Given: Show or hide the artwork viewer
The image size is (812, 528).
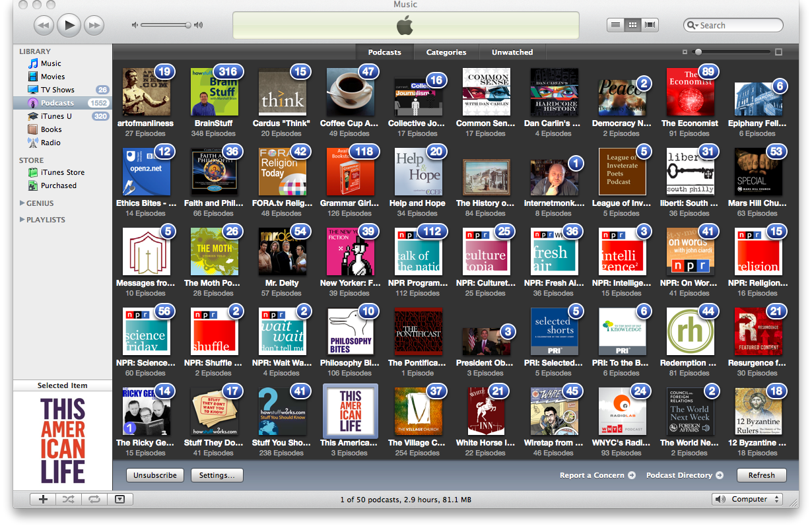Looking at the screenshot, I should [x=119, y=500].
